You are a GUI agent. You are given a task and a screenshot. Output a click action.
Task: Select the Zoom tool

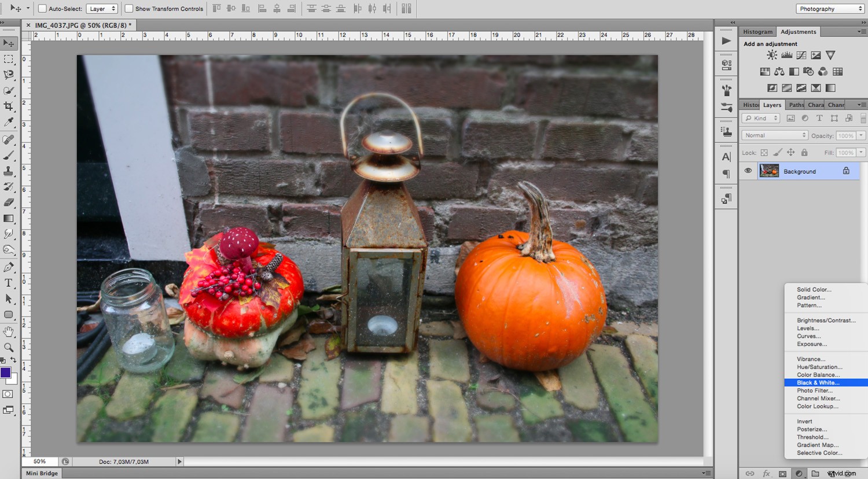(9, 348)
